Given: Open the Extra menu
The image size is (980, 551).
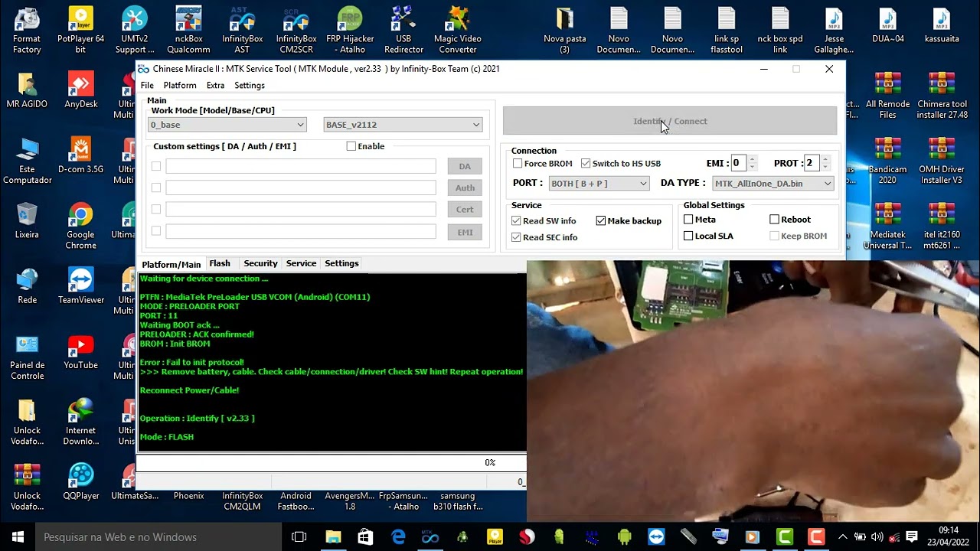Looking at the screenshot, I should coord(215,86).
